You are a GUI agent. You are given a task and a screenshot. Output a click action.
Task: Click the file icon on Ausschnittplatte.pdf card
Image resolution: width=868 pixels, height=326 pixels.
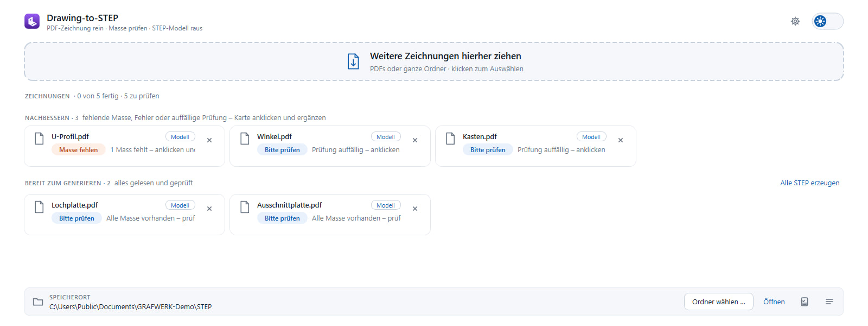pyautogui.click(x=245, y=207)
